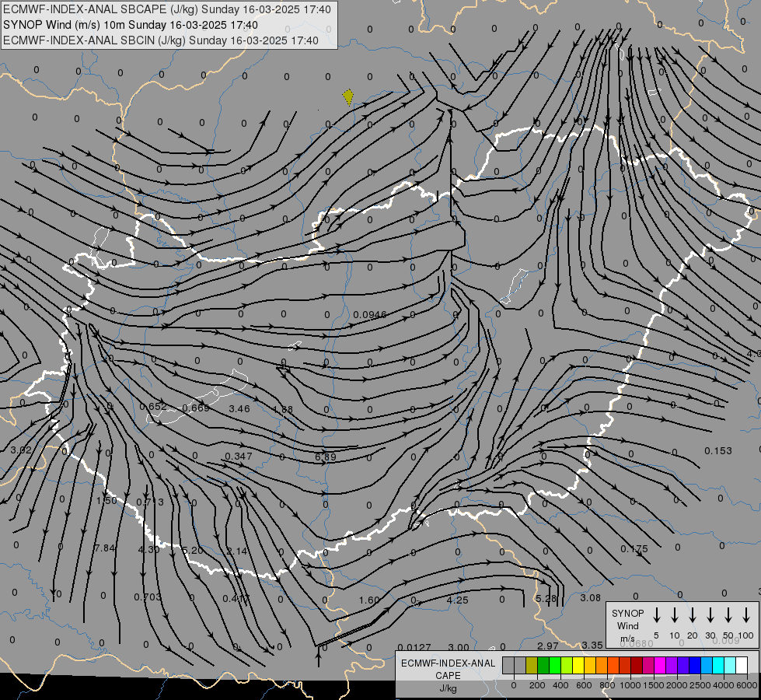Screen dimensions: 761x700
Task: Click the pure blue CAPE legend swatch
Action: tap(696, 665)
